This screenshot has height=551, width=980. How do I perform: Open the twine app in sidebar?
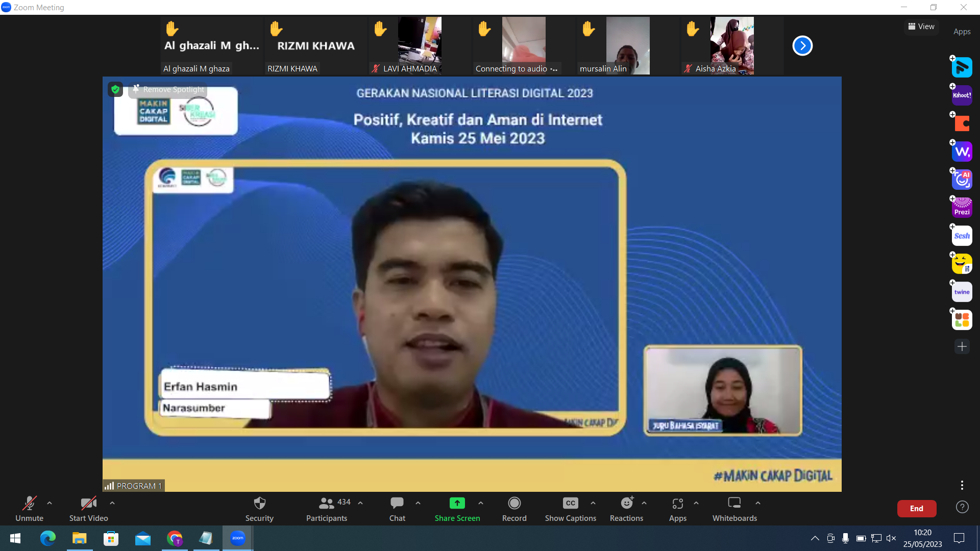[962, 292]
